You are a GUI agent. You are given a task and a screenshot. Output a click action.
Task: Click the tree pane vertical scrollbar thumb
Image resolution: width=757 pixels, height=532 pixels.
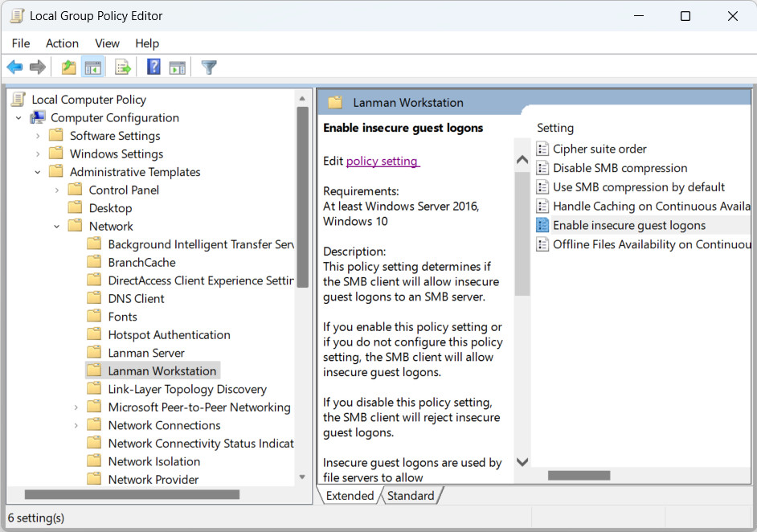302,197
